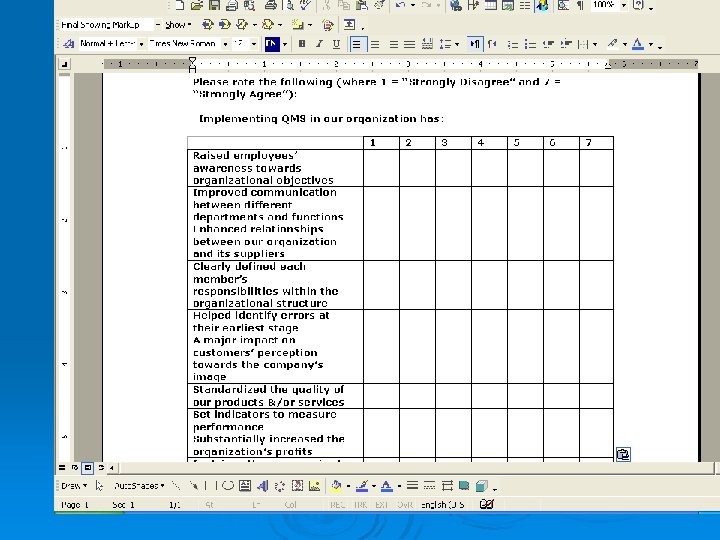Open the Final Showing Markup dropdown
Screen dimensions: 720x540
(158, 25)
